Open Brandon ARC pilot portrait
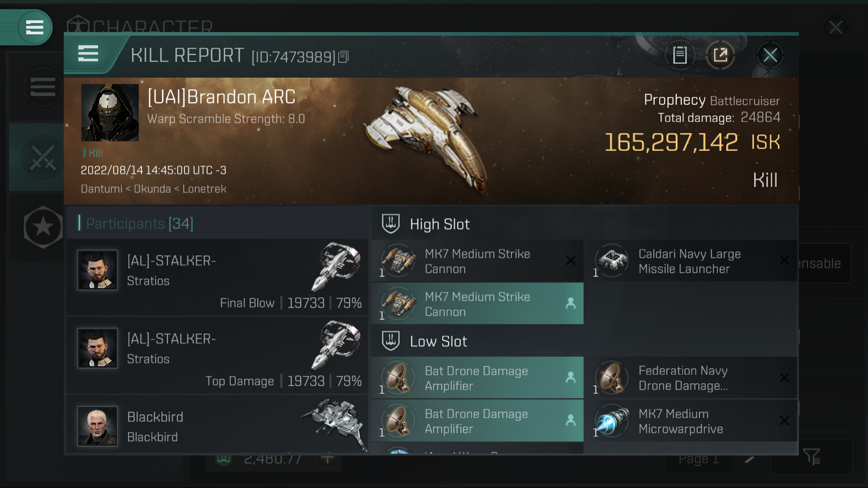The image size is (868, 488). (x=110, y=113)
